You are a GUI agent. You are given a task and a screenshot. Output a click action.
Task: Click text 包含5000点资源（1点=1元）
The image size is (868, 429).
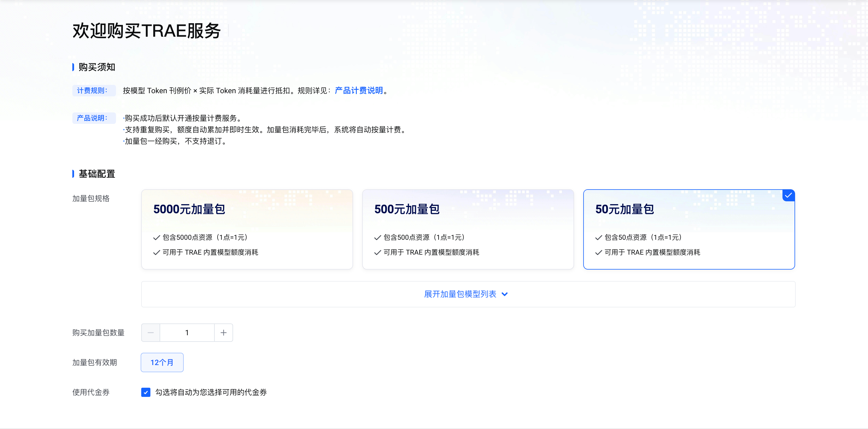205,237
